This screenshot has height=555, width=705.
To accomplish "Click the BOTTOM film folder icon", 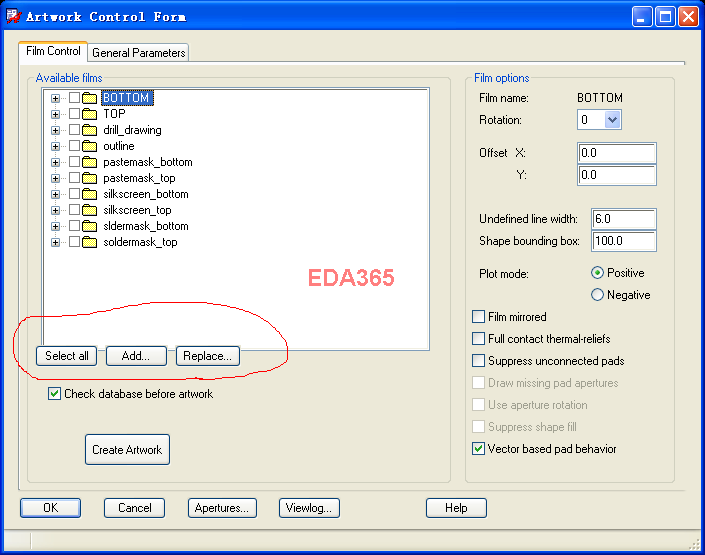I will (x=89, y=98).
